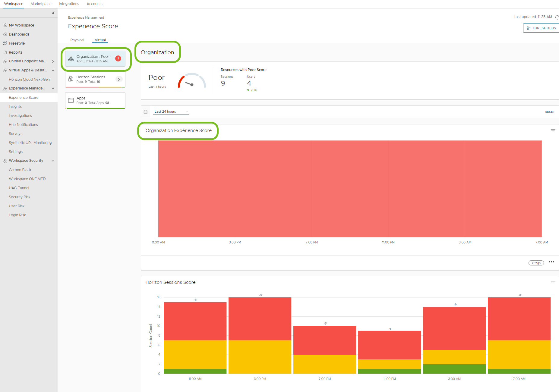Image resolution: width=559 pixels, height=392 pixels.
Task: Open the three-dots more options menu
Action: (x=551, y=262)
